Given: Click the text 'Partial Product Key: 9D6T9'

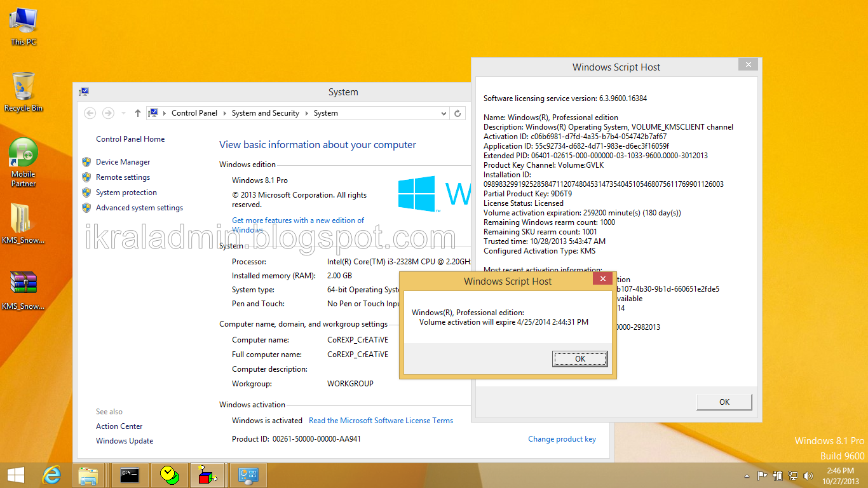Looking at the screenshot, I should (x=527, y=194).
